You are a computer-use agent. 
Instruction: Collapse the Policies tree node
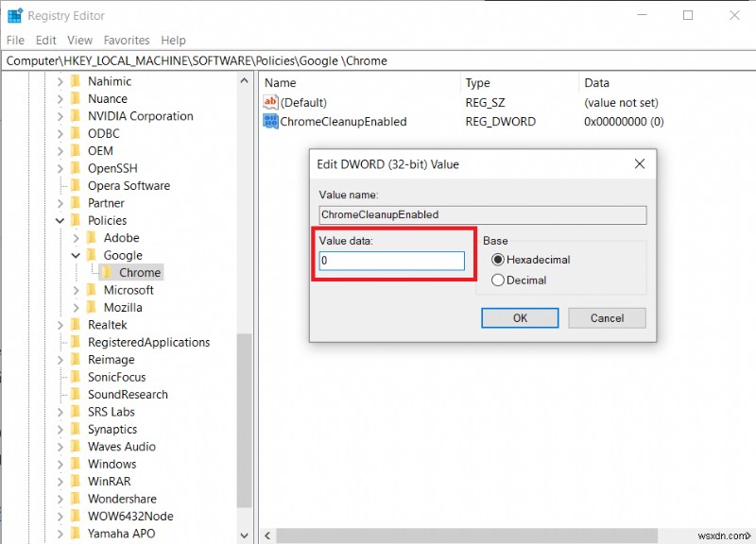(x=60, y=220)
